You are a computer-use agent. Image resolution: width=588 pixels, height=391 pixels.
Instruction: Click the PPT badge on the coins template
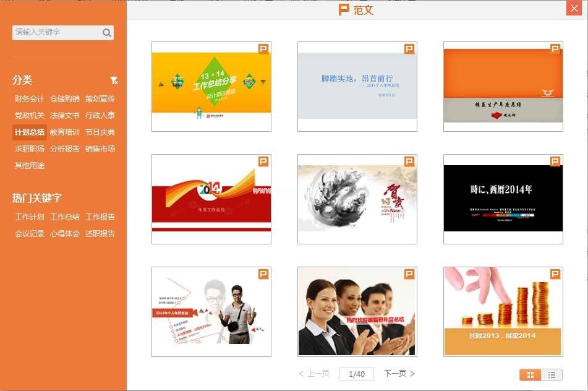pyautogui.click(x=555, y=274)
